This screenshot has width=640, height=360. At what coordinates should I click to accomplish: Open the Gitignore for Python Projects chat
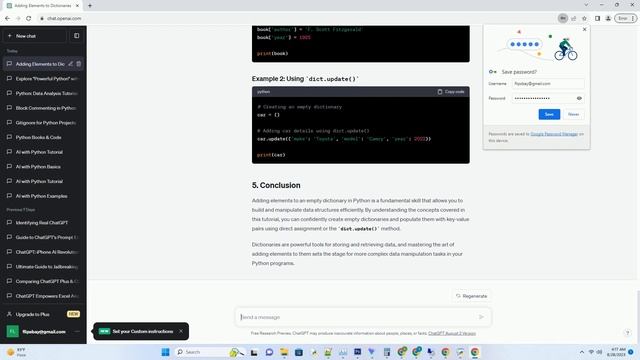43,123
